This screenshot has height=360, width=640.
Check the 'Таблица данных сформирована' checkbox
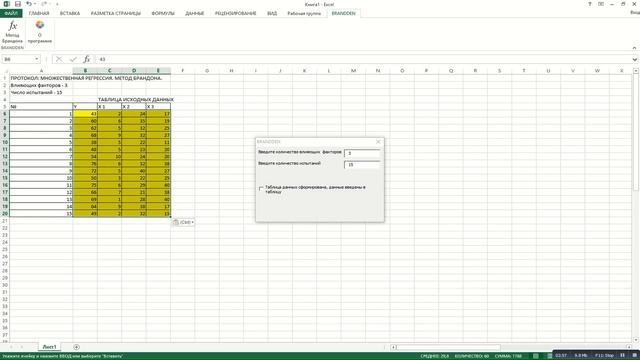(x=261, y=189)
